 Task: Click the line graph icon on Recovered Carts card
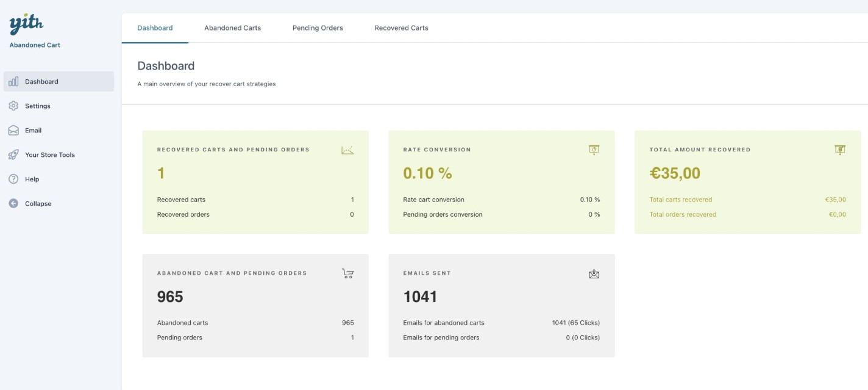pyautogui.click(x=347, y=150)
